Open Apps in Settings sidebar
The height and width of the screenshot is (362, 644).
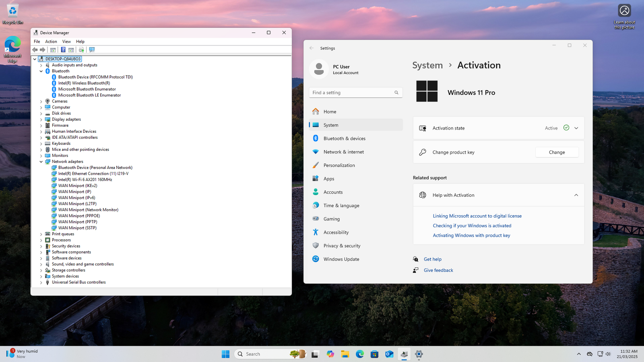click(356, 179)
